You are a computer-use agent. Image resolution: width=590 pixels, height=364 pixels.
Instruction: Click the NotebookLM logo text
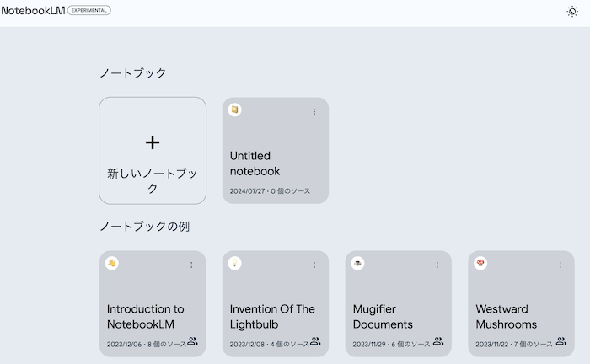(x=33, y=10)
